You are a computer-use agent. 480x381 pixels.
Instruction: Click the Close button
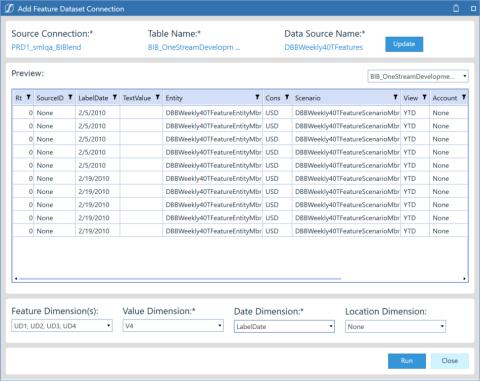(x=450, y=361)
